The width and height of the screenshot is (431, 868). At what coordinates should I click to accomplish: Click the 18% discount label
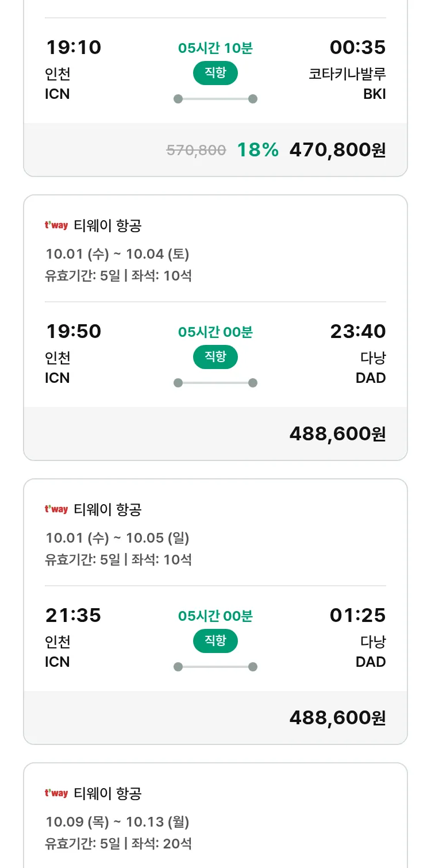tap(257, 150)
